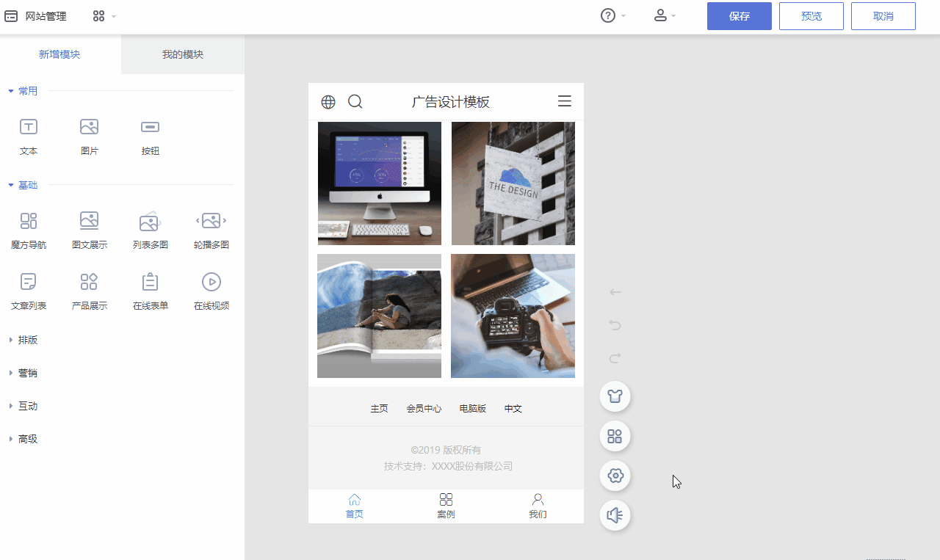Select the 图文展示 module icon
The height and width of the screenshot is (560, 940).
coord(90,221)
